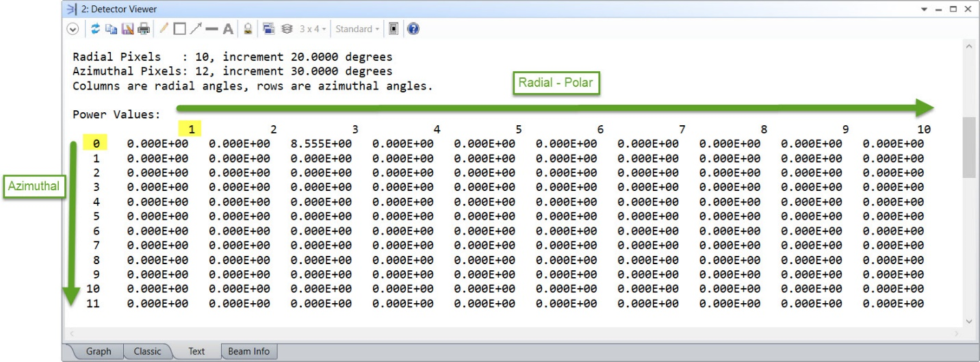Open the 3 x 4 layout dropdown

(x=312, y=29)
